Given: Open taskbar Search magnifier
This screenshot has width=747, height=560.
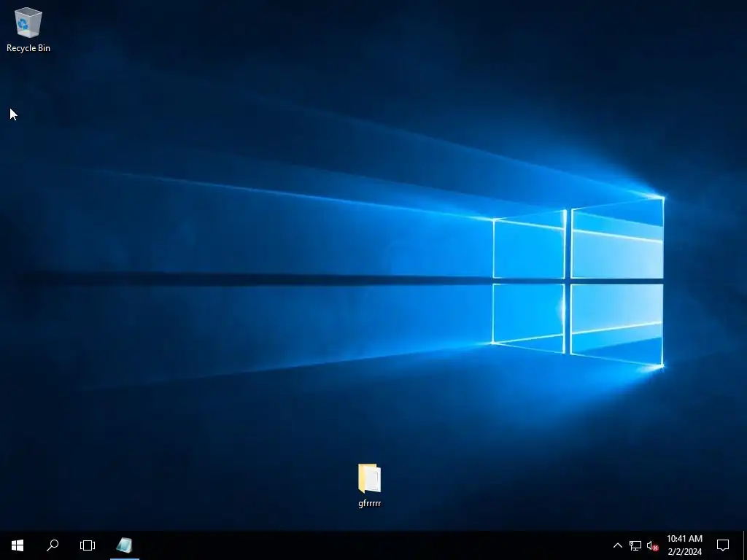Looking at the screenshot, I should 53,545.
